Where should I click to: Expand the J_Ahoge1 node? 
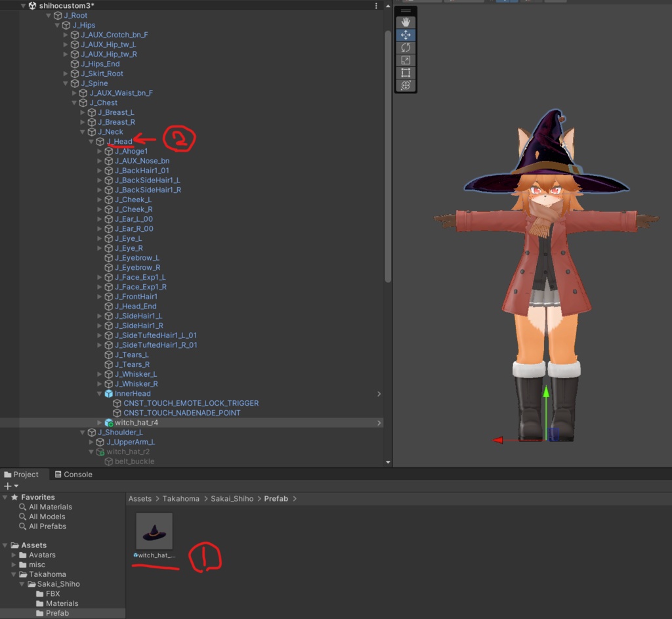click(100, 152)
